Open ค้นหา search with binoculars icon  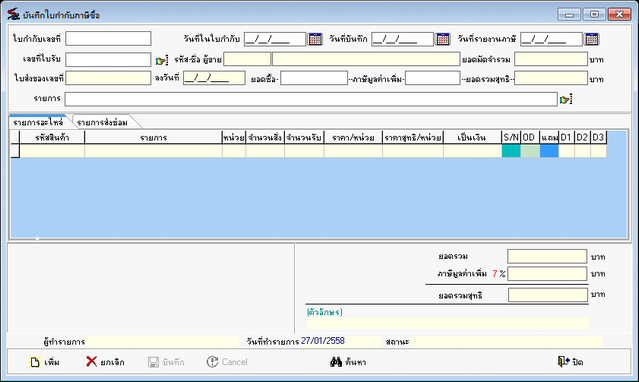tap(348, 362)
